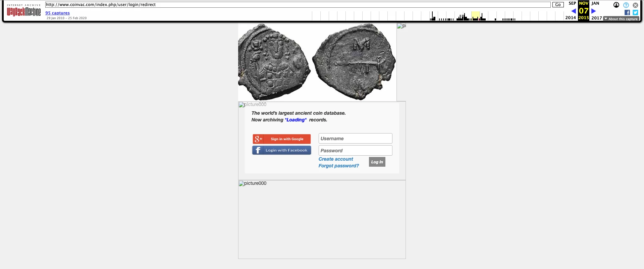644x269 pixels.
Task: Click the Go button
Action: coord(558,5)
